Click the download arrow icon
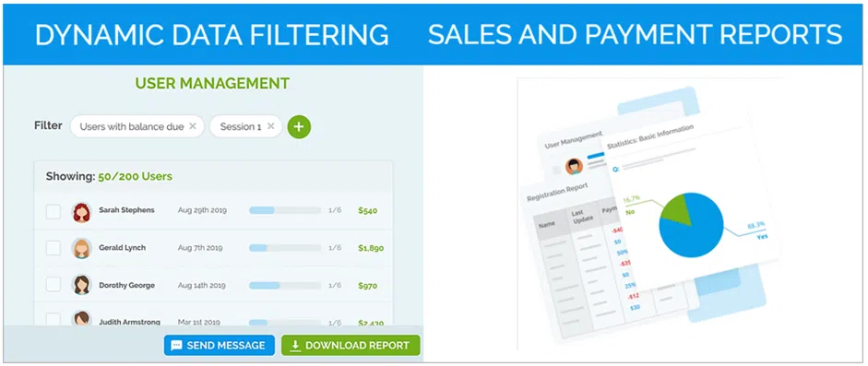This screenshot has width=868, height=366. (295, 346)
